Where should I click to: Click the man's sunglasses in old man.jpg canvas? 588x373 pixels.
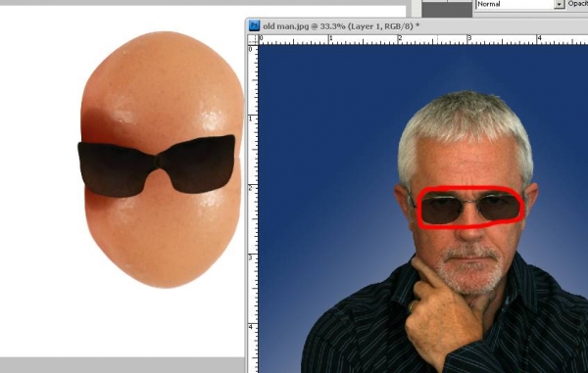point(470,208)
